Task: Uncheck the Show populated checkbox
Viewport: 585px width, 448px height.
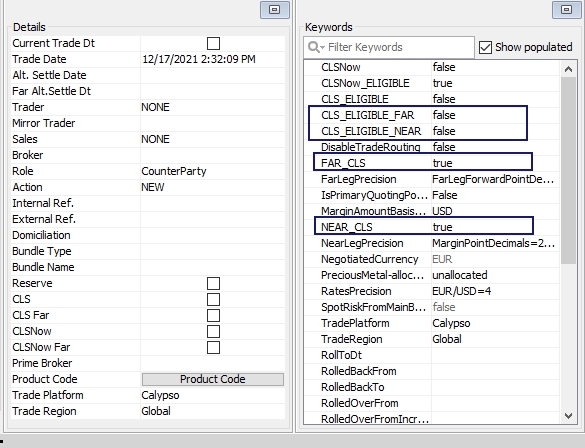Action: pos(485,47)
